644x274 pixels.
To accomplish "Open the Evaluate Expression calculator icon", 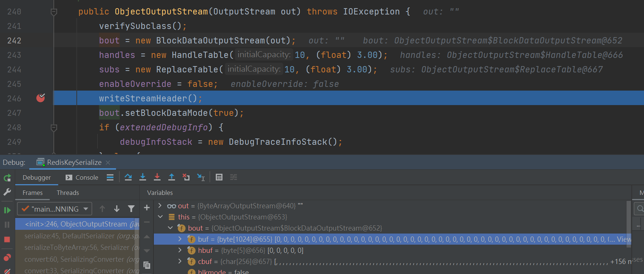I will click(219, 177).
